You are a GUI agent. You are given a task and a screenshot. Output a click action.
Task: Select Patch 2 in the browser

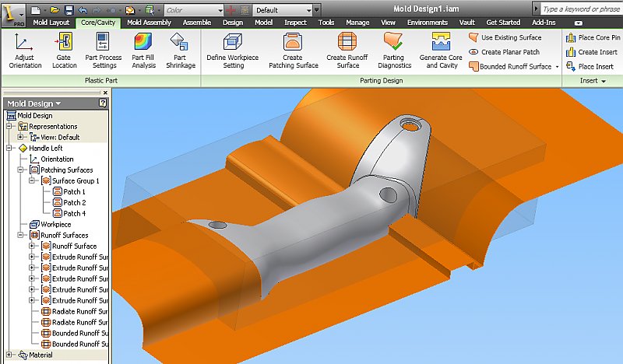(69, 202)
